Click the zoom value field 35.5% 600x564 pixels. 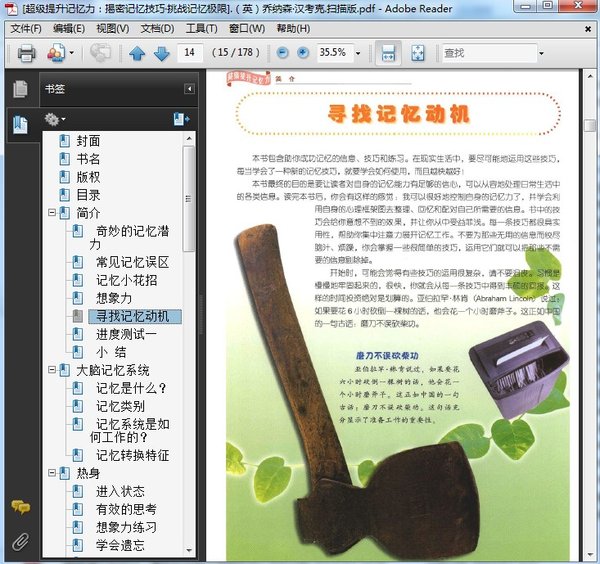tap(333, 52)
